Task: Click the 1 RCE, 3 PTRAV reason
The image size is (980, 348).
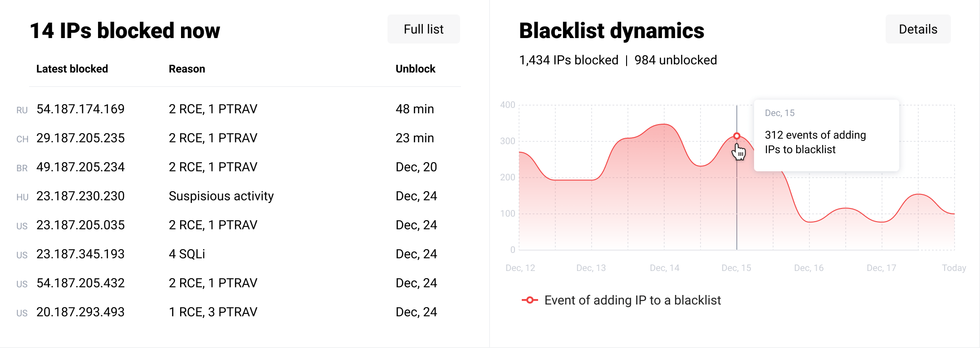Action: pos(213,312)
